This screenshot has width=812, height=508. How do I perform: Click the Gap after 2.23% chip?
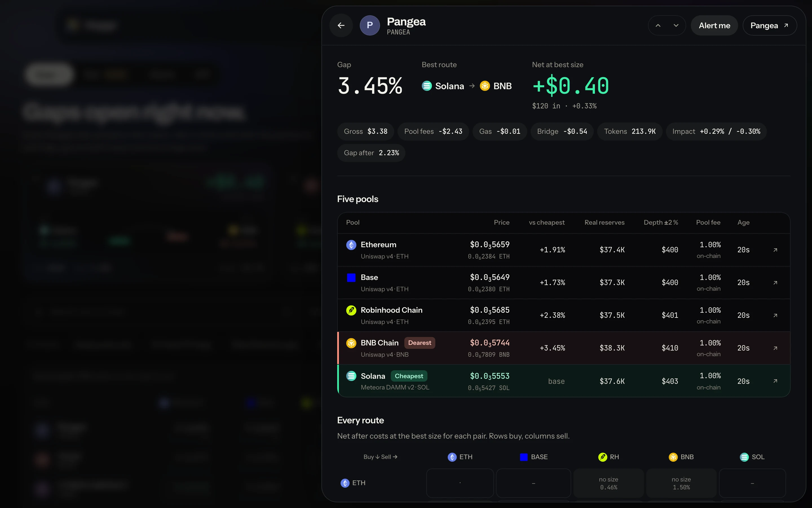(371, 153)
